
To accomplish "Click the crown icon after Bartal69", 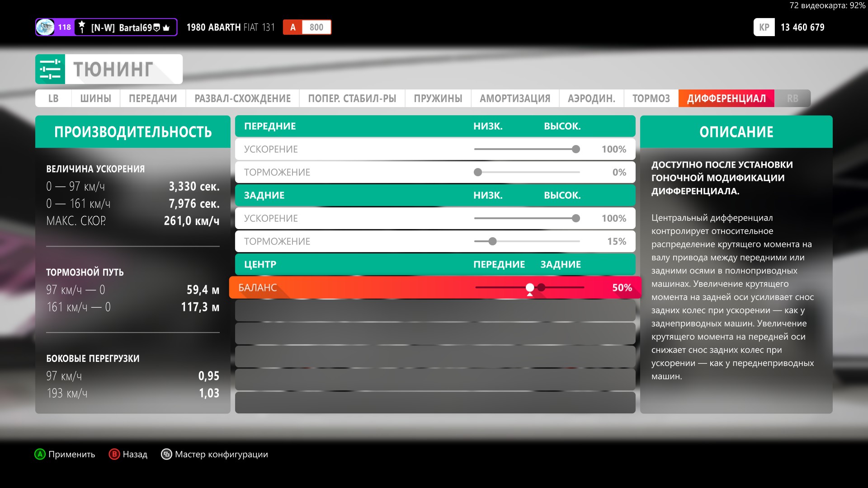I will point(166,28).
